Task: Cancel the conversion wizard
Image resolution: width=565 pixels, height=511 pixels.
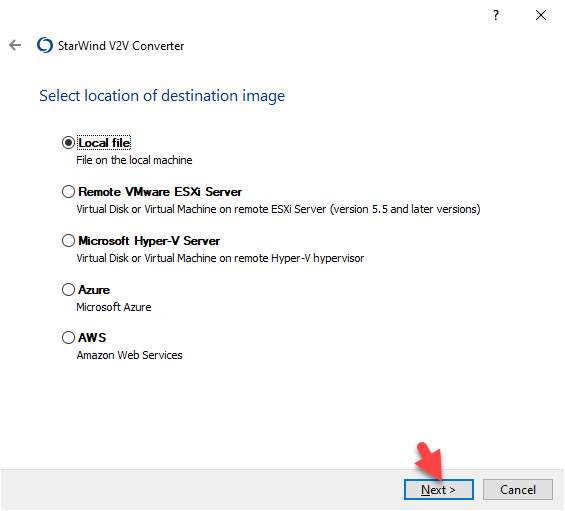Action: [518, 490]
